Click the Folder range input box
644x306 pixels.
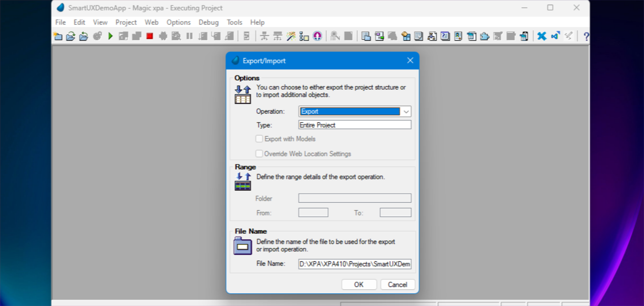click(355, 198)
